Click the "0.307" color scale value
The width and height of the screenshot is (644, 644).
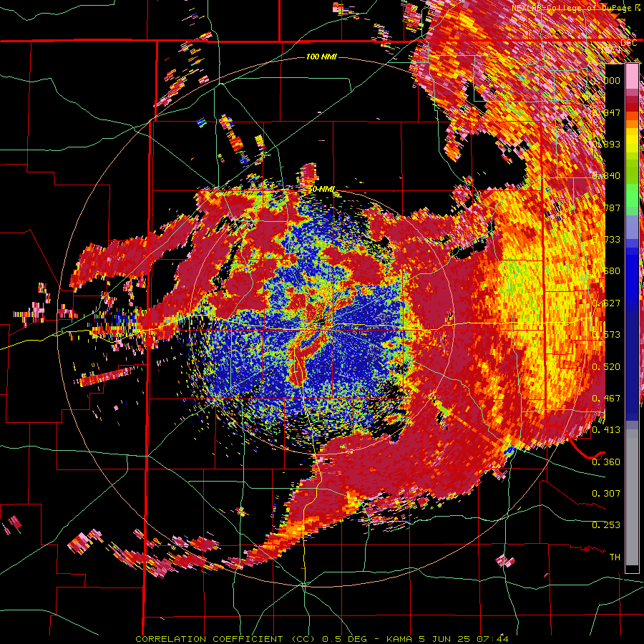pyautogui.click(x=606, y=493)
